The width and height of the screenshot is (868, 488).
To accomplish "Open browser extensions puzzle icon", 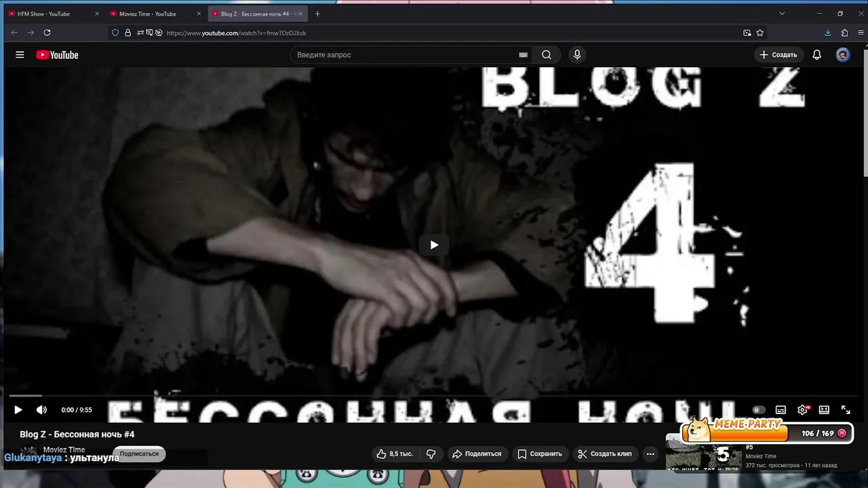I will [844, 33].
